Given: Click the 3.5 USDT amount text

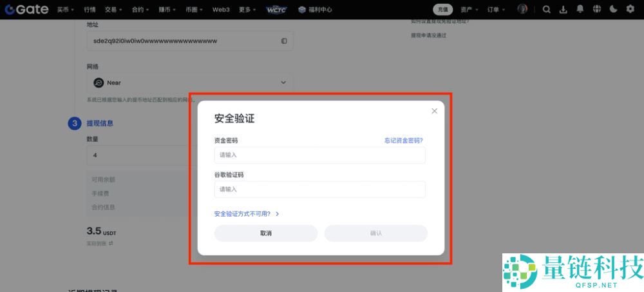Looking at the screenshot, I should [x=102, y=231].
